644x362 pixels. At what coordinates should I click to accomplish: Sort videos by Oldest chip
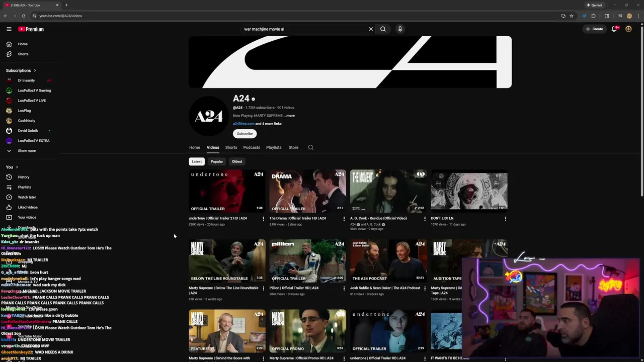(x=237, y=161)
